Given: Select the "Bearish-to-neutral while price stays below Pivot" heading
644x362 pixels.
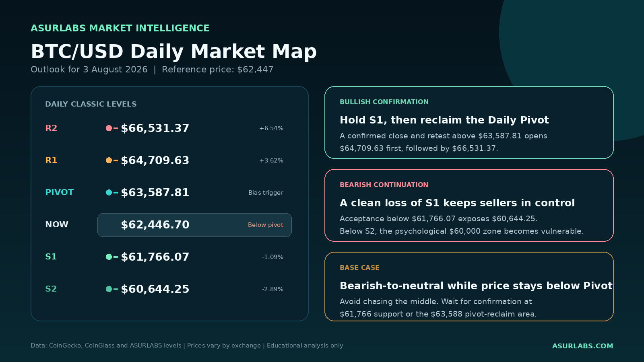Looking at the screenshot, I should (x=476, y=286).
